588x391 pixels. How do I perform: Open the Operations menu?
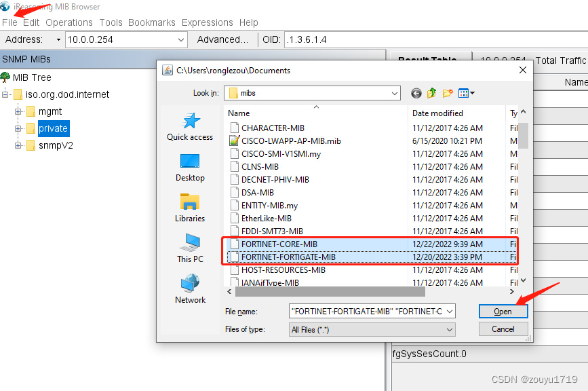click(68, 22)
